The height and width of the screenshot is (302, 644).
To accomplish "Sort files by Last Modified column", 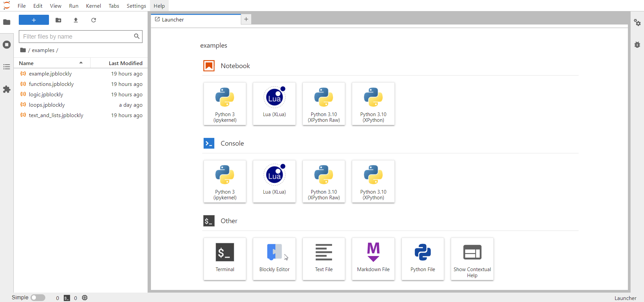I will (x=119, y=63).
